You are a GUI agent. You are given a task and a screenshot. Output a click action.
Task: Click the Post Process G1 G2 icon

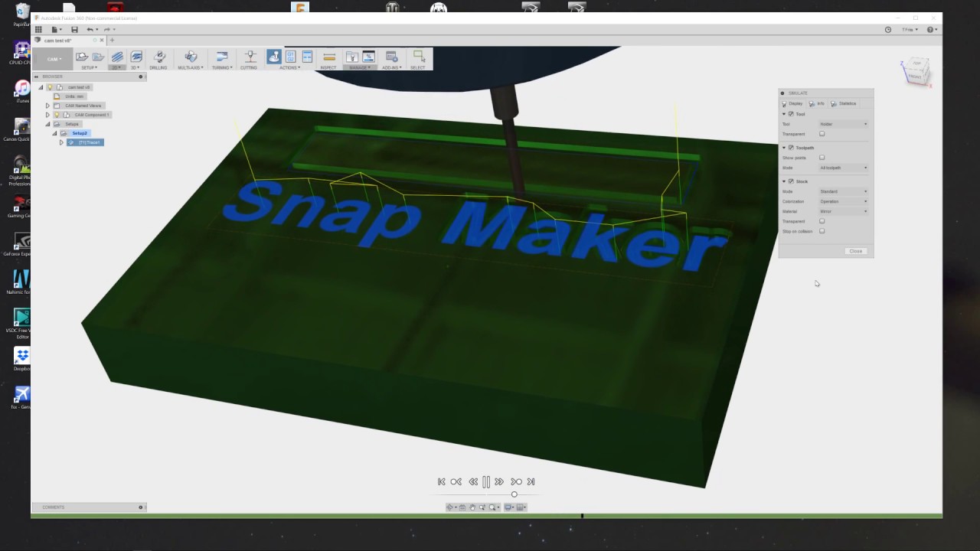(x=291, y=57)
